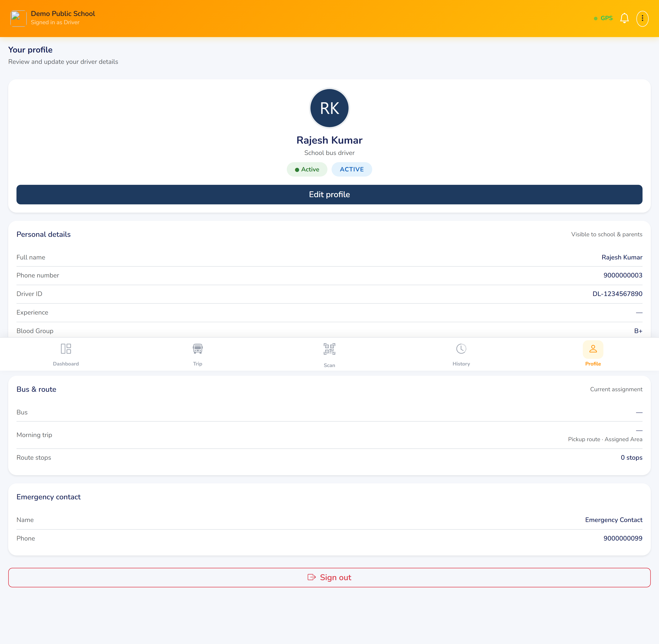This screenshot has width=659, height=644.
Task: Click the blue ACTIVE badge
Action: [x=351, y=170]
